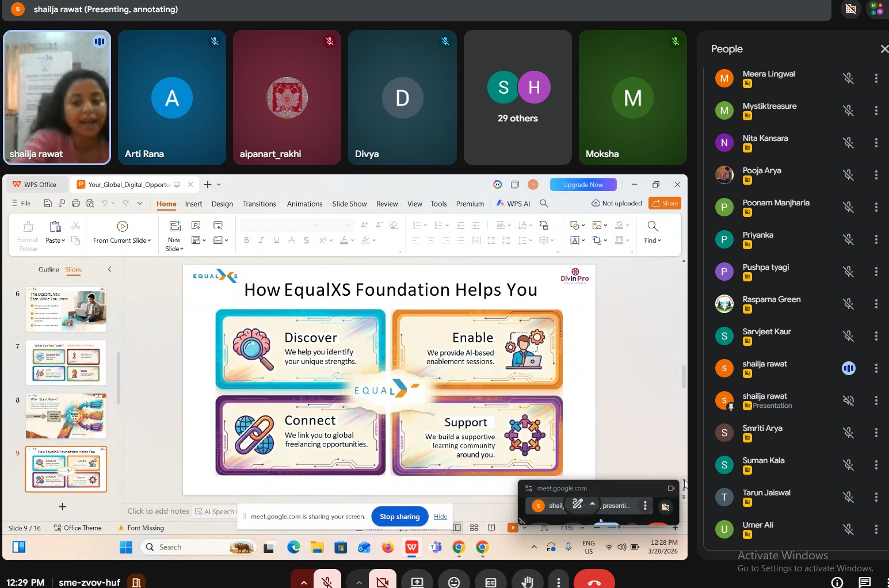Click the New Slide icon

tap(175, 226)
